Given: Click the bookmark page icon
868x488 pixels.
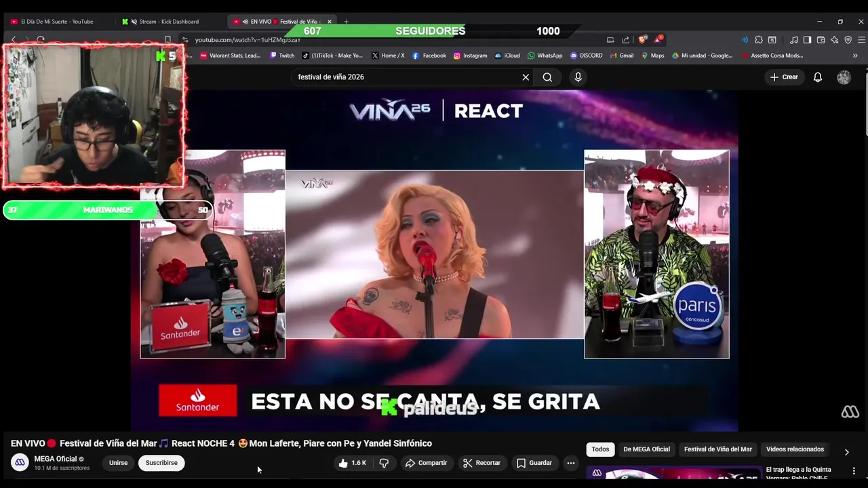Looking at the screenshot, I should point(167,40).
